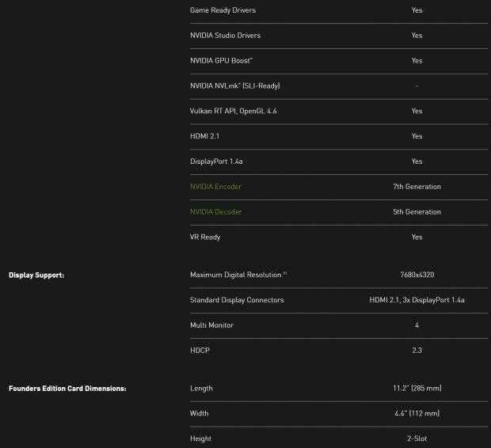491x448 pixels.
Task: Click the Game Ready Drivers row label
Action: (223, 10)
